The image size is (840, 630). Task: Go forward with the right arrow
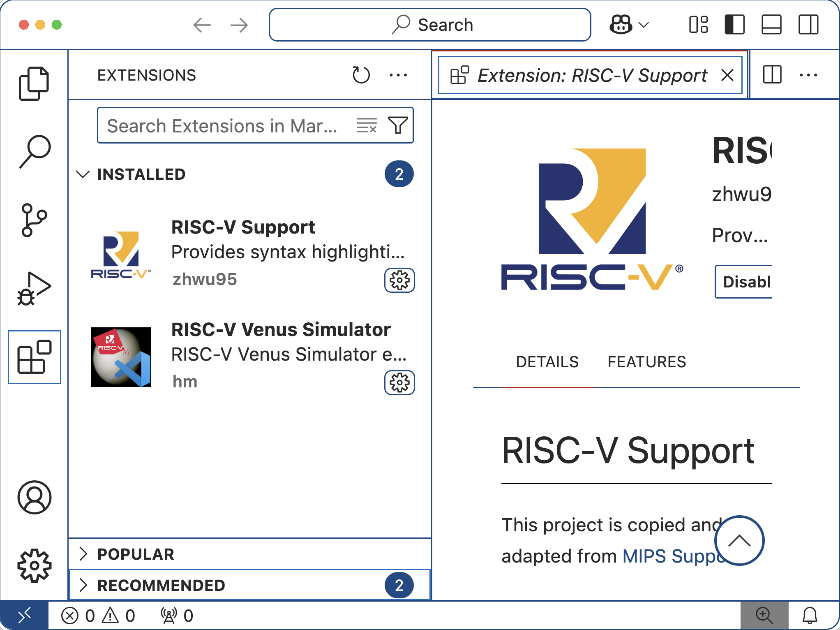(x=239, y=25)
